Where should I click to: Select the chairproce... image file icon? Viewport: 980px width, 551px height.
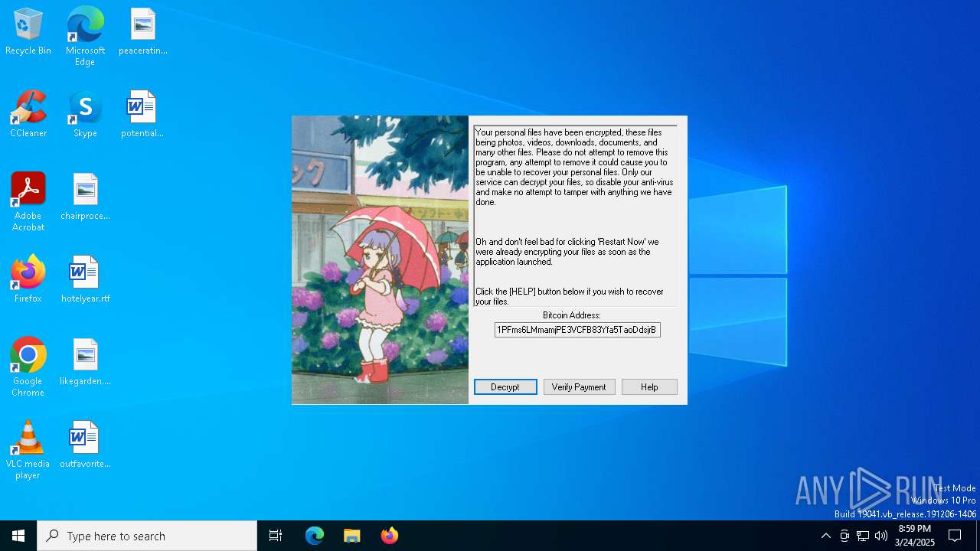(85, 197)
